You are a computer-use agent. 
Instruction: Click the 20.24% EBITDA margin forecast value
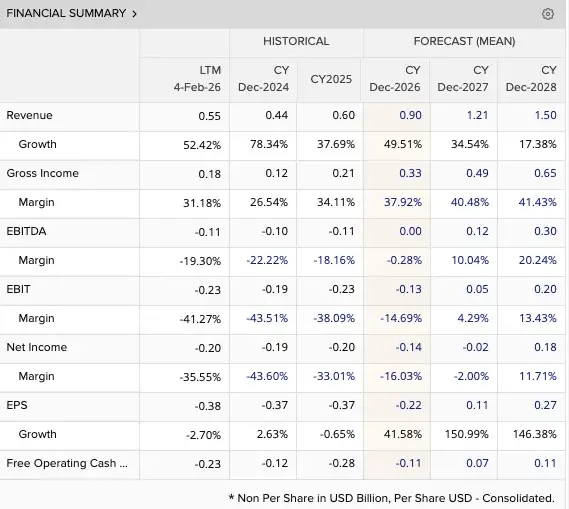point(537,260)
